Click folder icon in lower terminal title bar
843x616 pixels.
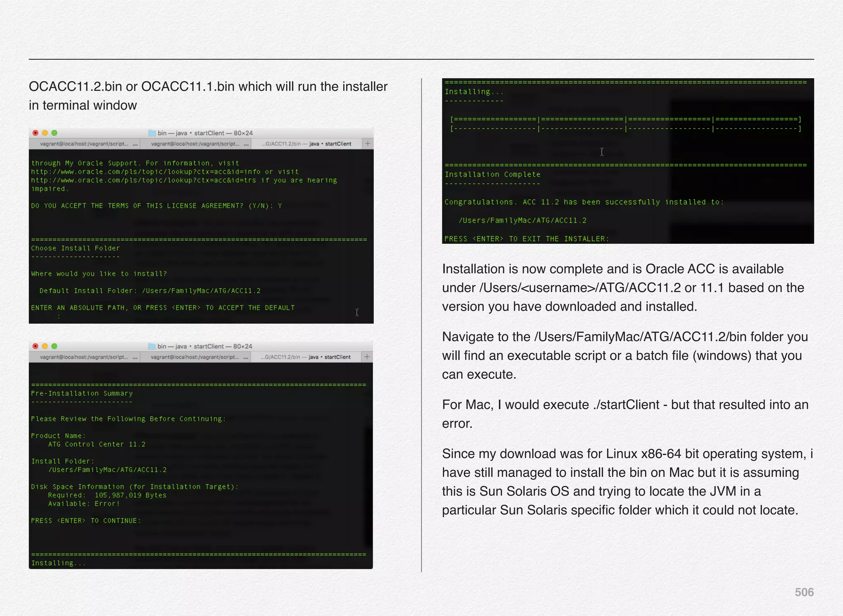(x=151, y=346)
